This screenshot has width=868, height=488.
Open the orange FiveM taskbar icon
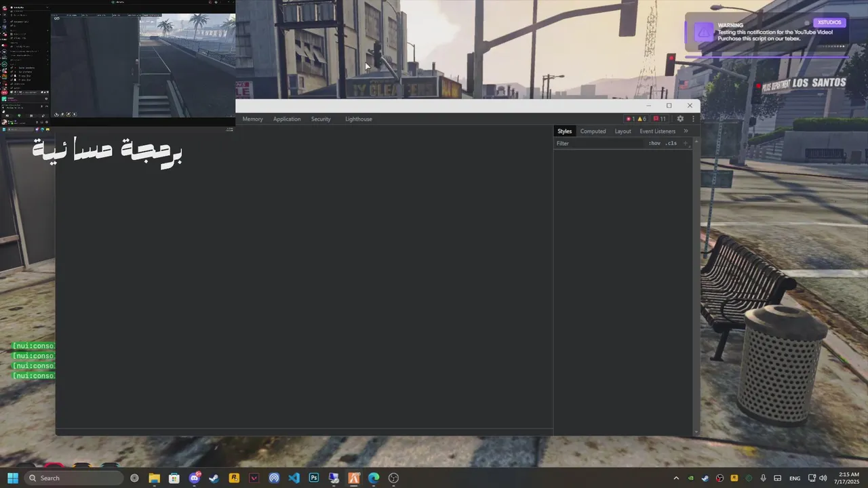pos(353,478)
